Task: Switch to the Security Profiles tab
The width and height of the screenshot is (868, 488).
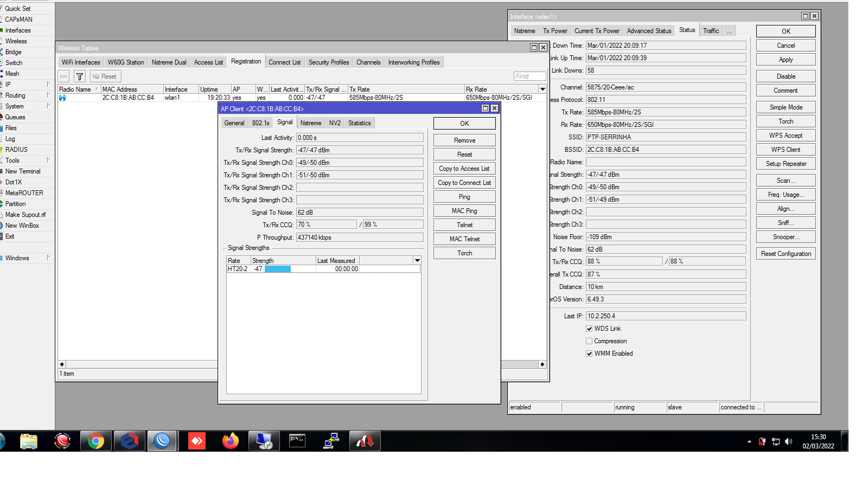Action: (x=328, y=62)
